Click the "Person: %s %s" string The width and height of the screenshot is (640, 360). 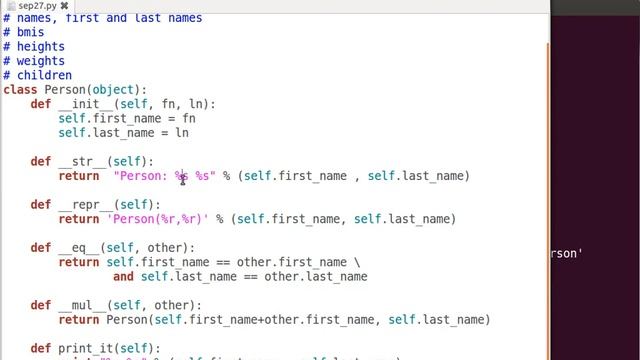click(164, 176)
